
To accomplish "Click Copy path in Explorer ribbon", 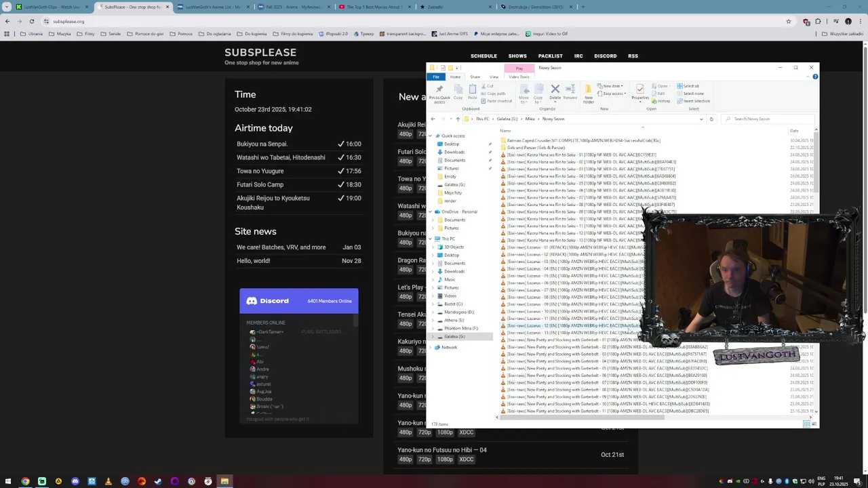I will click(494, 94).
